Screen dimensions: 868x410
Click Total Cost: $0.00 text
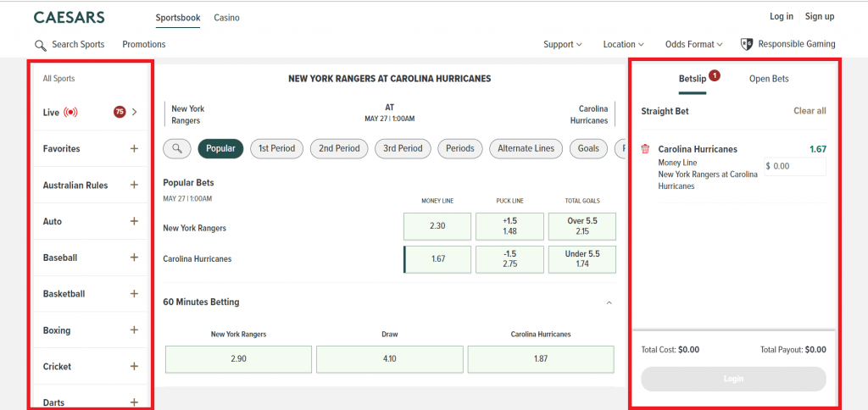coord(670,350)
